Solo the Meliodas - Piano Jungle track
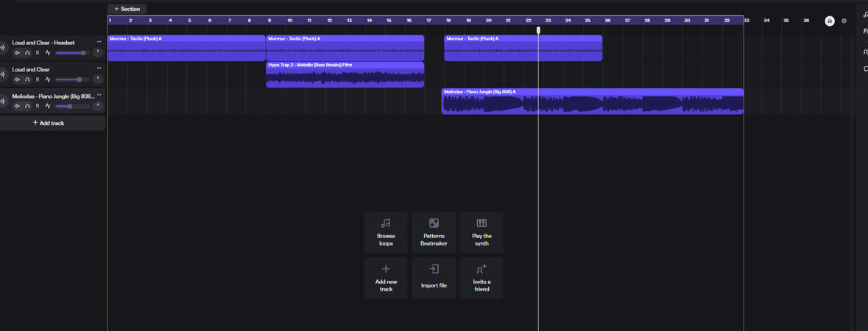 point(27,106)
